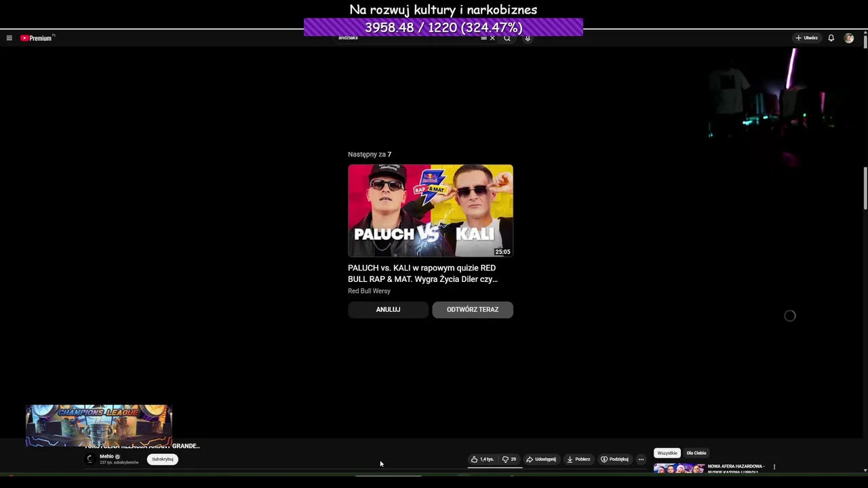The image size is (868, 488).
Task: Subscribe with the Subskrybuj button
Action: [163, 459]
